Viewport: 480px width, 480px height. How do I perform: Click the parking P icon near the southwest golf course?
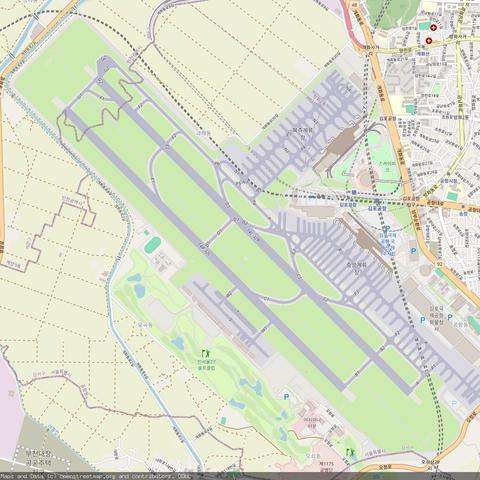[x=286, y=396]
